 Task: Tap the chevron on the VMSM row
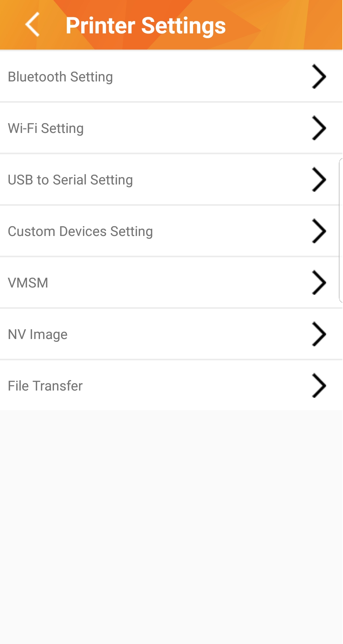tap(319, 283)
